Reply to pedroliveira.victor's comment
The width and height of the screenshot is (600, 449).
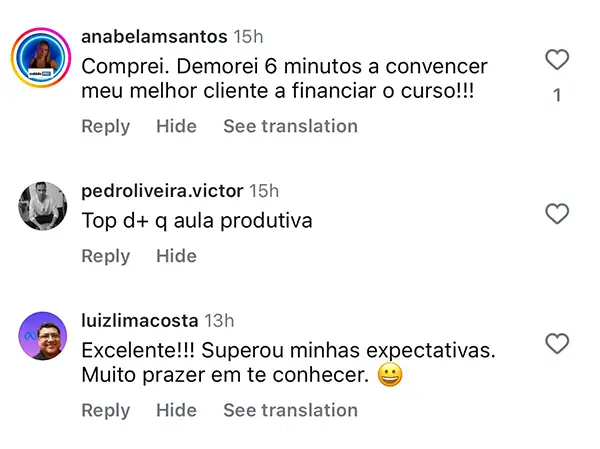[x=106, y=256]
